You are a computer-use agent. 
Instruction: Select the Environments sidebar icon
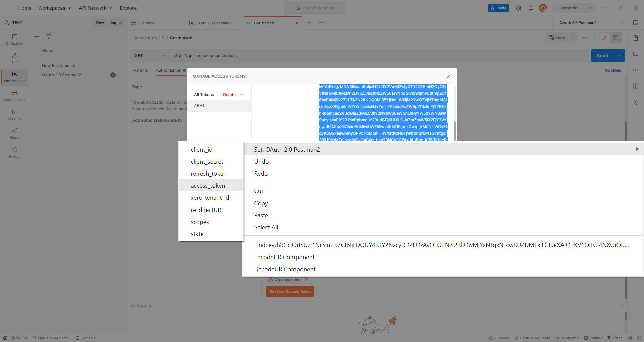tap(14, 77)
